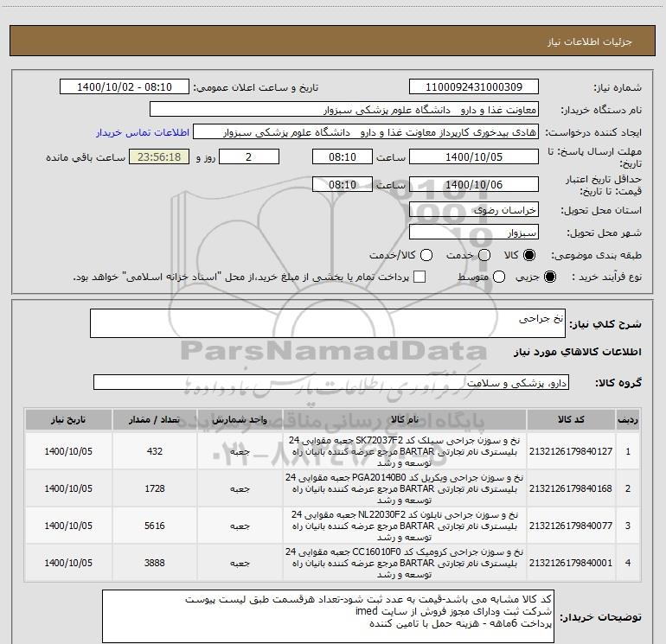Choose the متوسط purchase type radio
Viewport: 666px width, 644px height.
pyautogui.click(x=499, y=277)
